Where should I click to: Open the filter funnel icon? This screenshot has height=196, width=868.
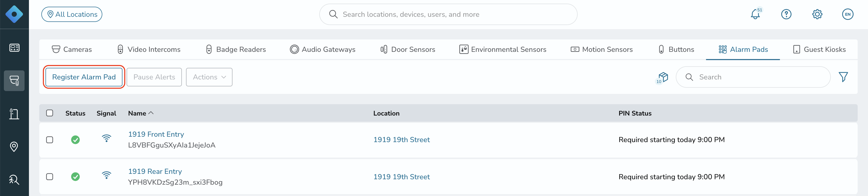pos(843,77)
